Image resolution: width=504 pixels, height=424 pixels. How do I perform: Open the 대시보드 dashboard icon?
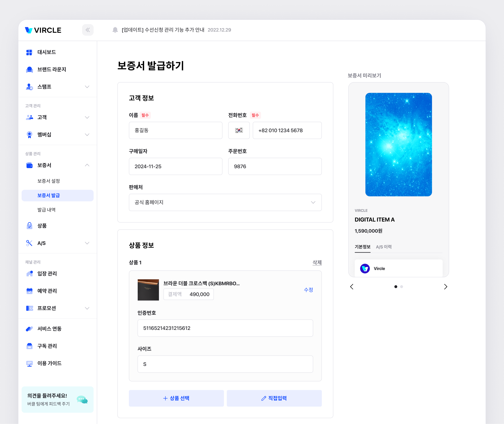[x=29, y=52]
